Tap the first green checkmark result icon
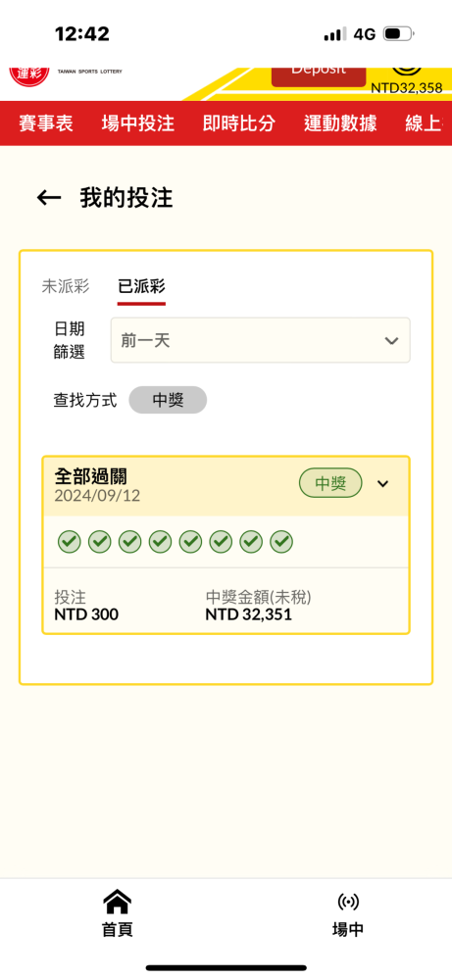452x980 pixels. coord(70,542)
